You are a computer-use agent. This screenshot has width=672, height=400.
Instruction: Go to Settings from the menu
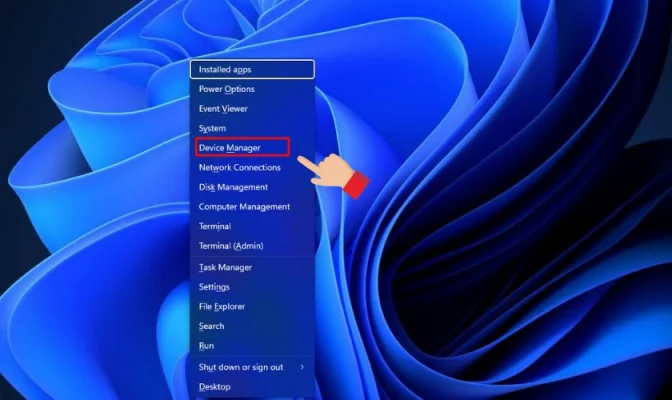214,287
